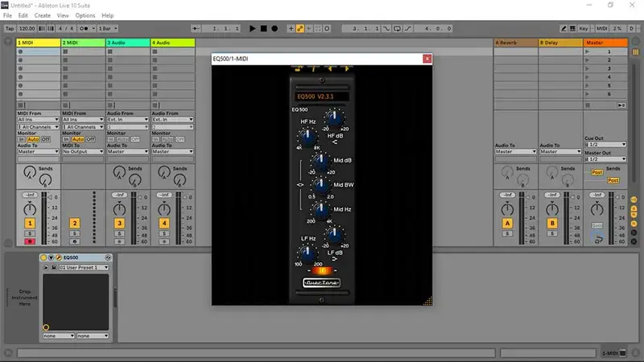Unfold EQ500 device parameters triangle

coord(51,257)
